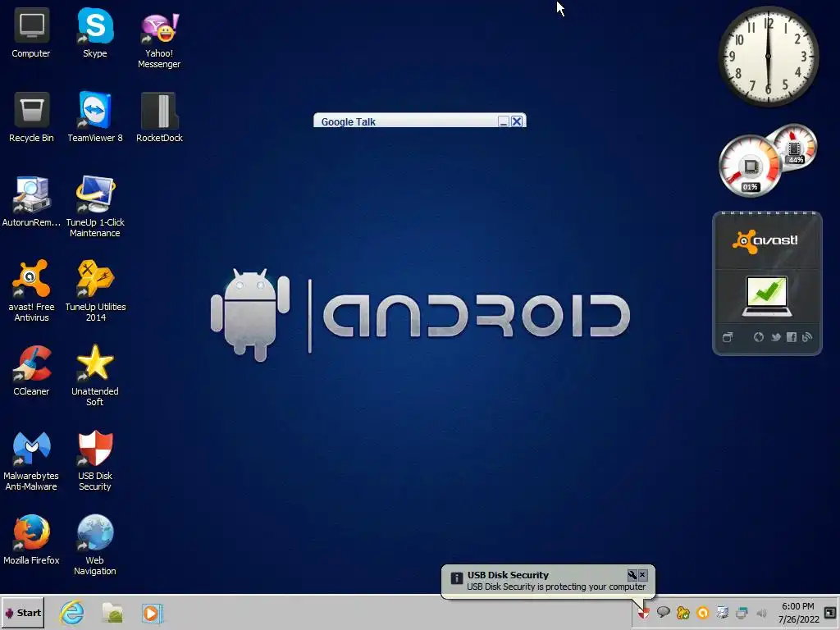Click the volume speaker tray icon

(x=761, y=613)
